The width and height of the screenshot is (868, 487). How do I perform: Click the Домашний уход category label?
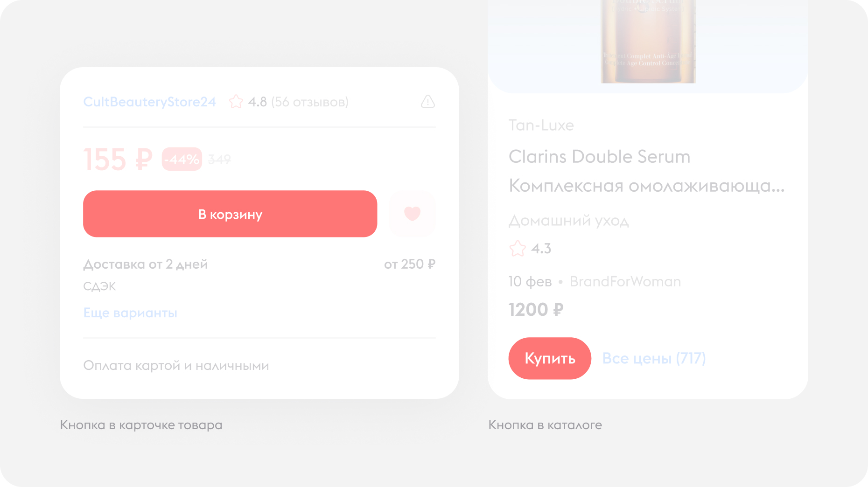tap(569, 220)
